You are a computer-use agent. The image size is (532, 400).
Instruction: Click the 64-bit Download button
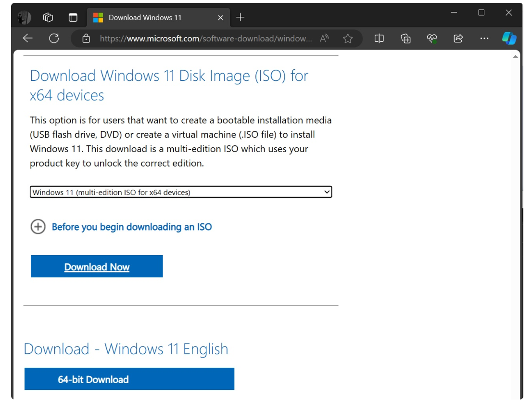pyautogui.click(x=129, y=379)
